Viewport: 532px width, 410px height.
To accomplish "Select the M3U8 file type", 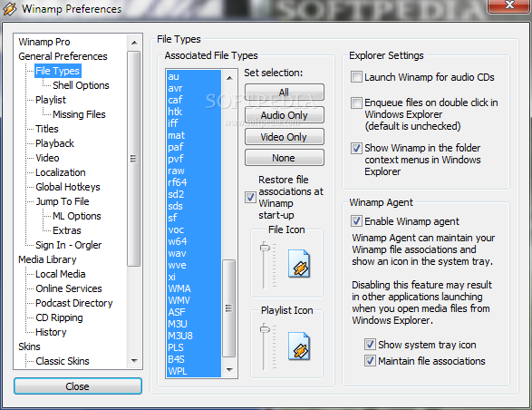I will 194,336.
